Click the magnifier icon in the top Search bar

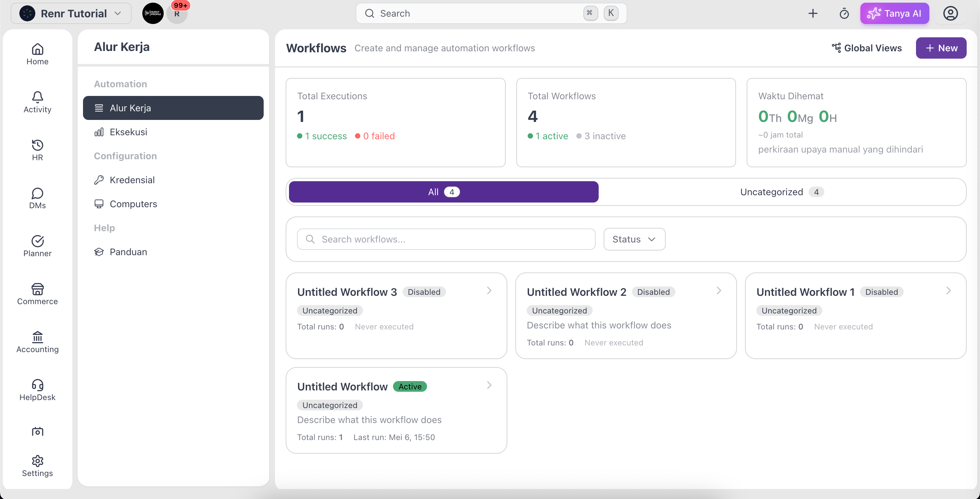click(369, 13)
